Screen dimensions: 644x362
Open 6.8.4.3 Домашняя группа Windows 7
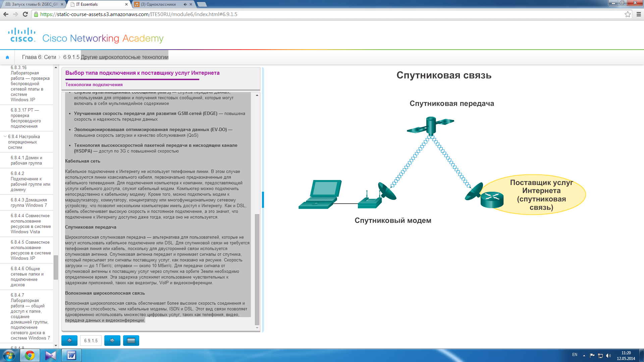[x=29, y=203]
